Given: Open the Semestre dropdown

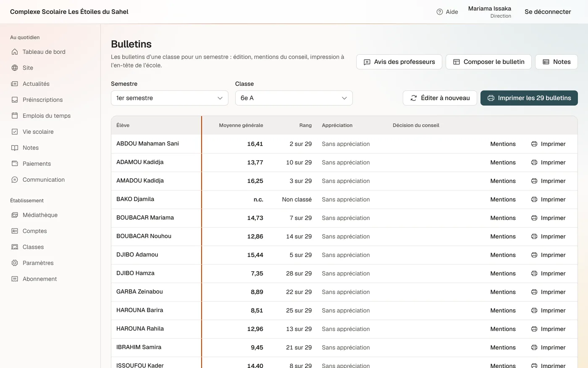Looking at the screenshot, I should [170, 98].
